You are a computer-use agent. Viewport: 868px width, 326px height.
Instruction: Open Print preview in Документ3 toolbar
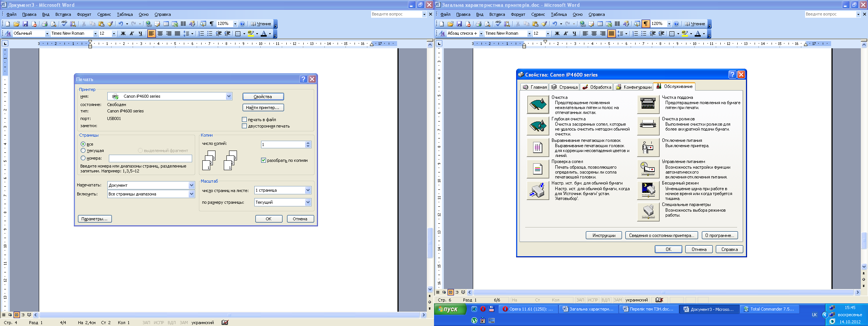click(53, 24)
